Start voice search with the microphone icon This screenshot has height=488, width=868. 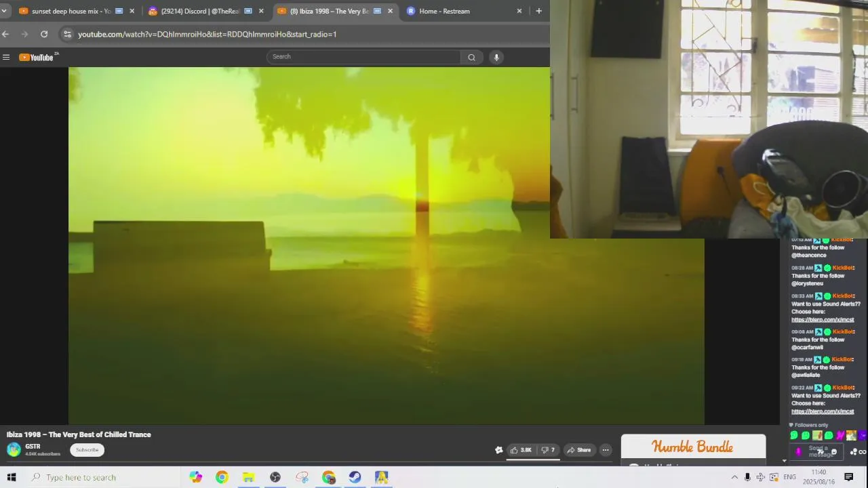click(496, 57)
